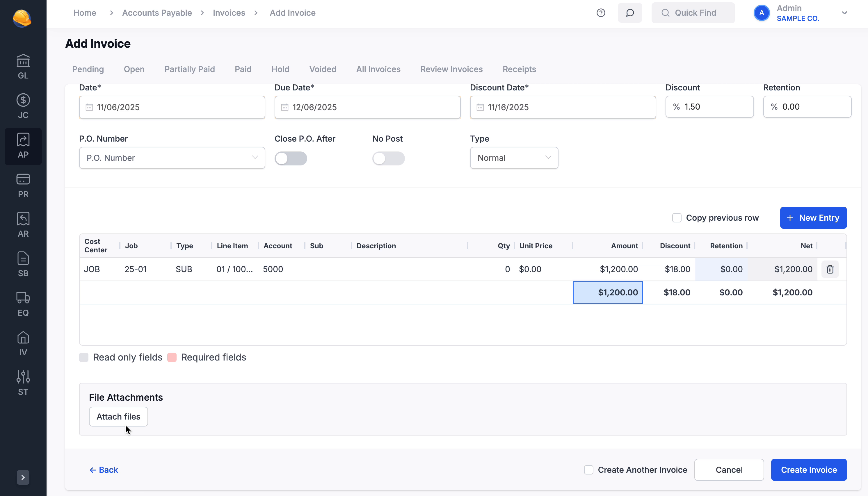Click the Due Date input field

tap(367, 107)
